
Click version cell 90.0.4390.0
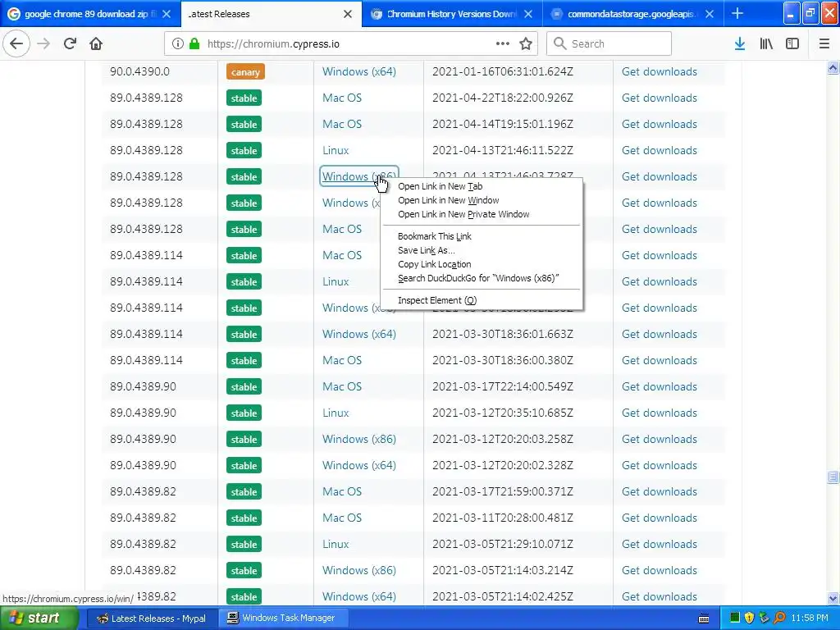(x=139, y=72)
